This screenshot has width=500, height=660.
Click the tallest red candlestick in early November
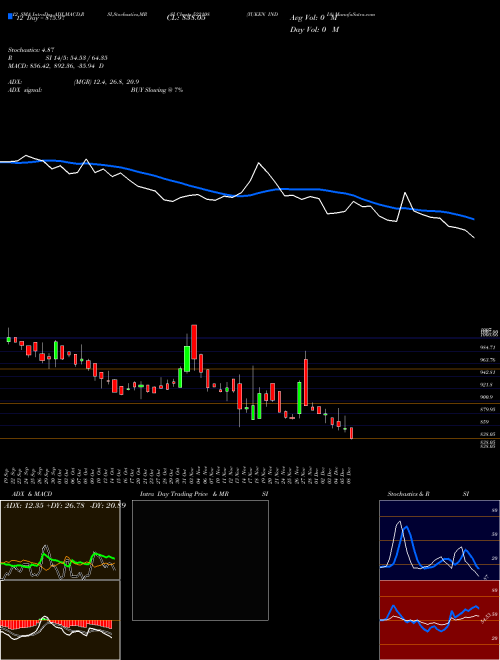pyautogui.click(x=194, y=342)
